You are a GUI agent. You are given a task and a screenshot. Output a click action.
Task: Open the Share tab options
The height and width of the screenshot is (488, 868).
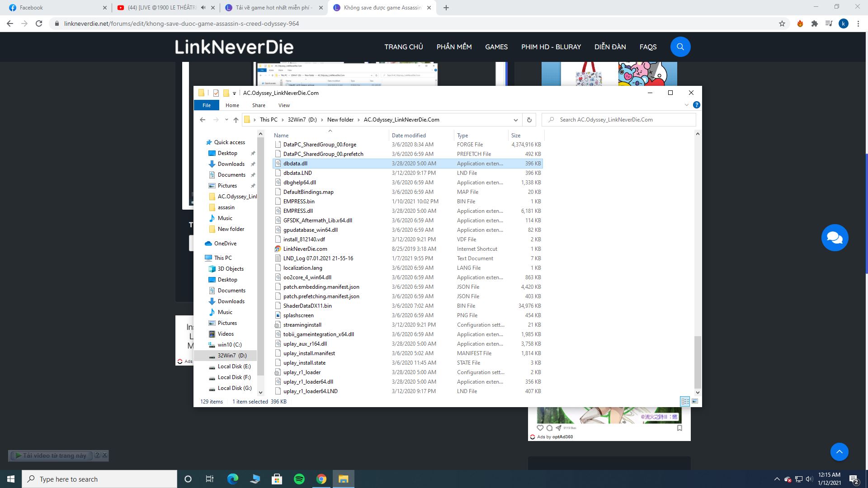258,105
